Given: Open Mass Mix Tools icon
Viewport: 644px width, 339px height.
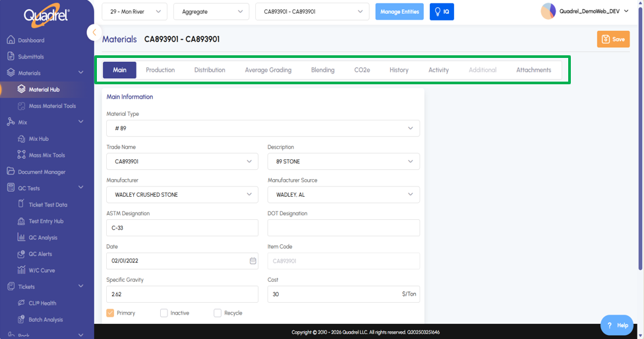Looking at the screenshot, I should (21, 155).
